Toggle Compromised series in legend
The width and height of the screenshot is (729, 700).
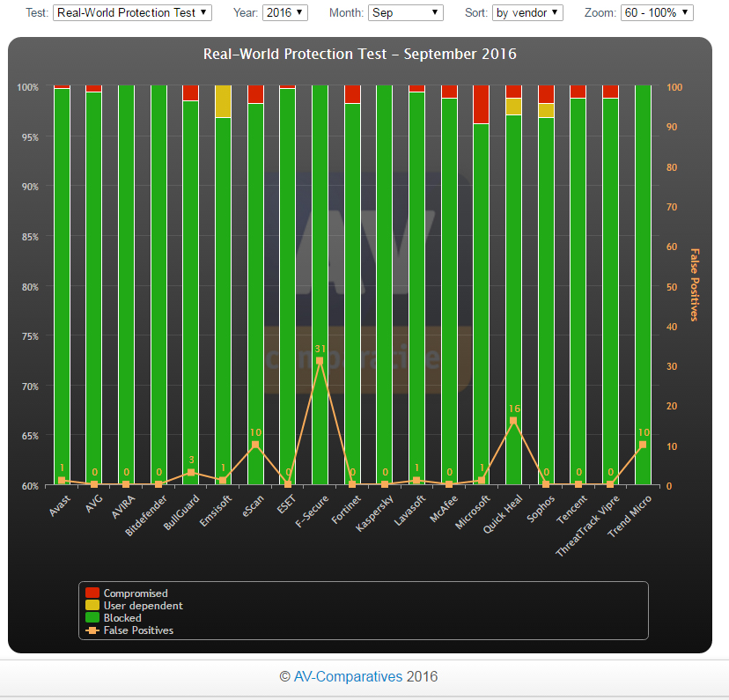tap(127, 593)
